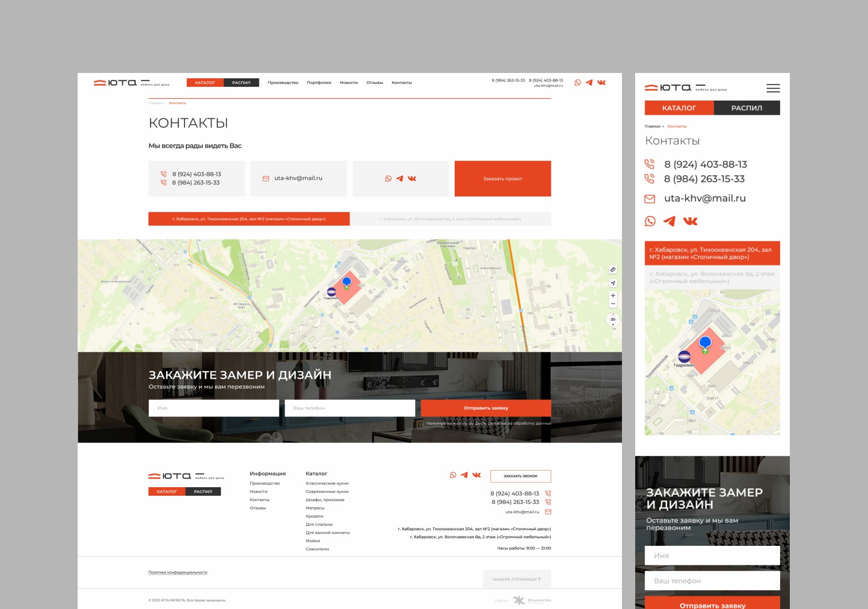The width and height of the screenshot is (868, 609).
Task: Switch to the Волочаевская 8д address tab on desktop
Action: [450, 219]
